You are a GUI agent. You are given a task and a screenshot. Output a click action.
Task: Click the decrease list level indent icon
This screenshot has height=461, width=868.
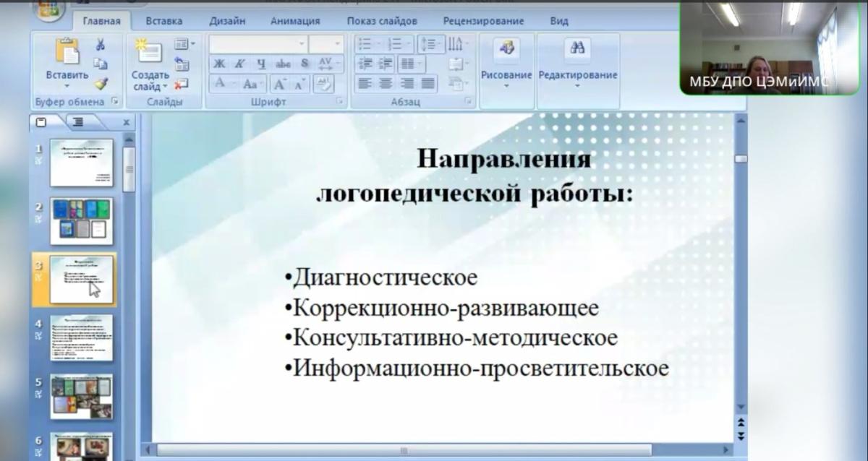pos(366,64)
